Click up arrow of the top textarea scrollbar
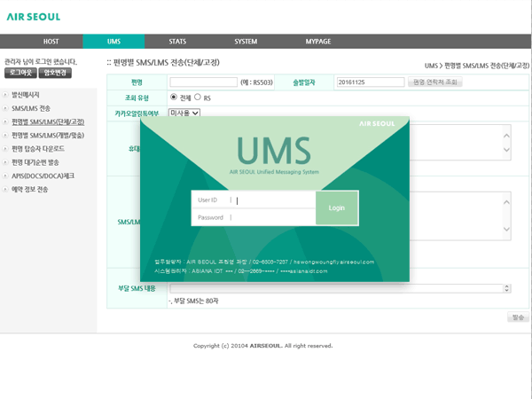Viewport: 532px width, 399px height. (x=506, y=136)
